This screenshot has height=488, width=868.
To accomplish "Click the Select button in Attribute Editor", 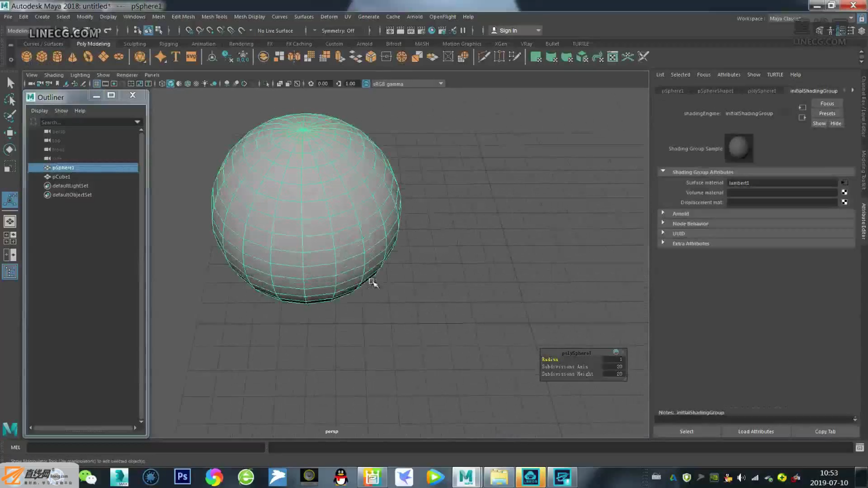I will [687, 432].
